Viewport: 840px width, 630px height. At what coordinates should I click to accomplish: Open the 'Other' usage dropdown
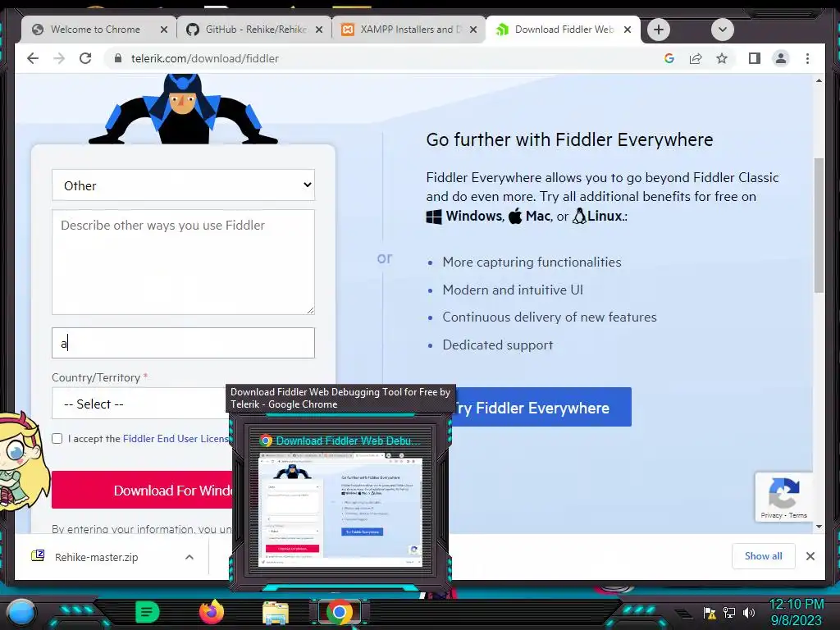[183, 185]
